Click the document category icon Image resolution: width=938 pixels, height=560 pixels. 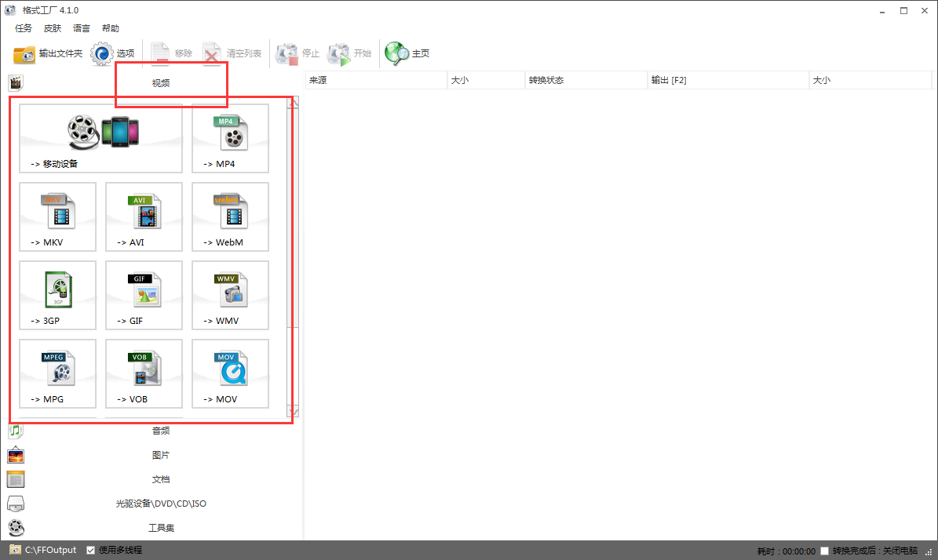tap(16, 479)
